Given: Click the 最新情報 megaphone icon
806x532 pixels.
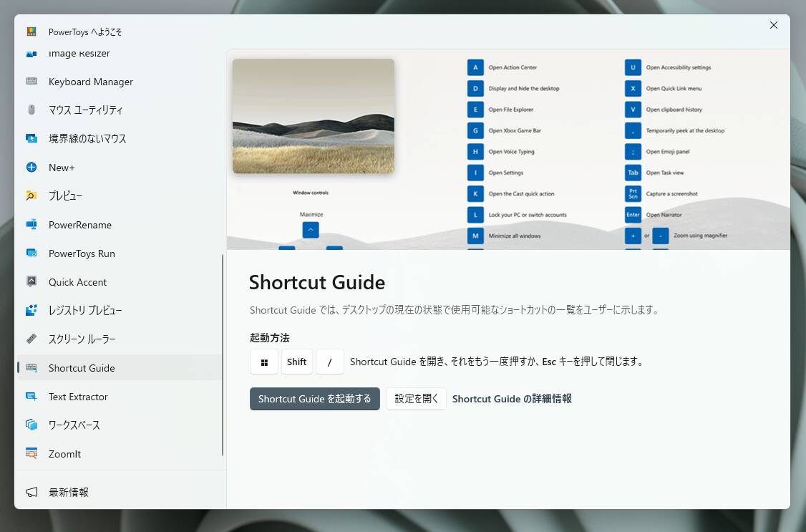Looking at the screenshot, I should tap(31, 492).
